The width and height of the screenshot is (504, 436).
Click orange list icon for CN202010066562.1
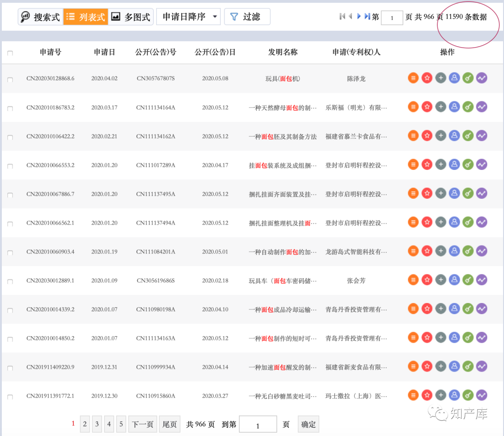click(413, 222)
